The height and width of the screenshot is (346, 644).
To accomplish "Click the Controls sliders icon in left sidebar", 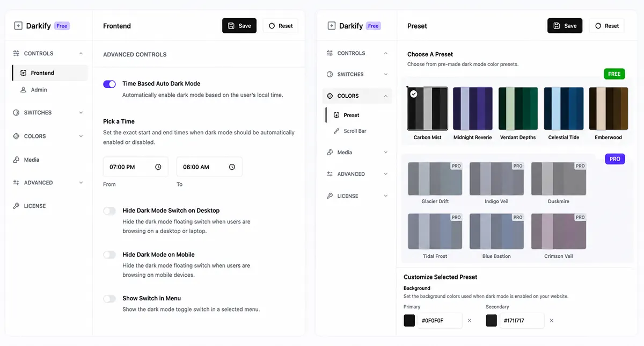I will click(17, 53).
